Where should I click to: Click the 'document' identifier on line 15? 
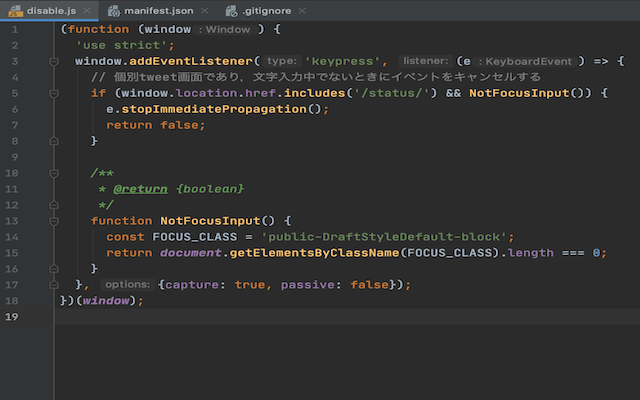click(191, 253)
